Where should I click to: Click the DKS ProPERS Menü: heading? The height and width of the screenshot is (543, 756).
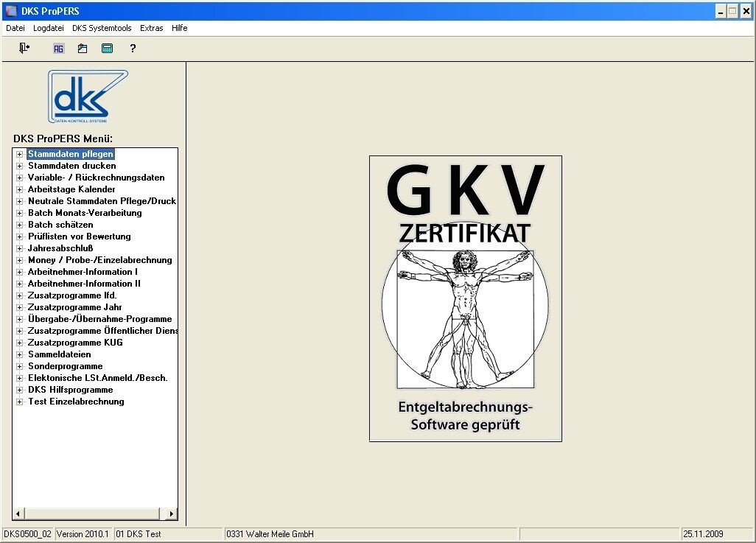click(x=63, y=139)
